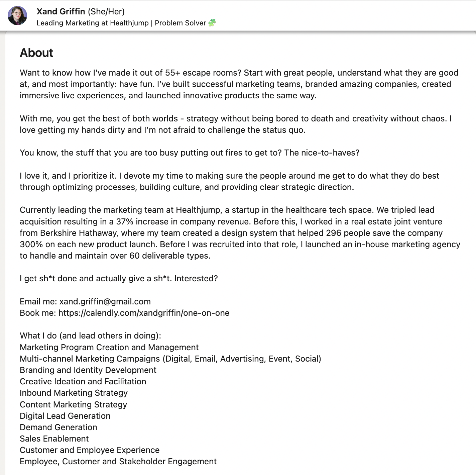This screenshot has width=476, height=475.
Task: Click the "Content Marketing Strategy" line
Action: (x=73, y=404)
